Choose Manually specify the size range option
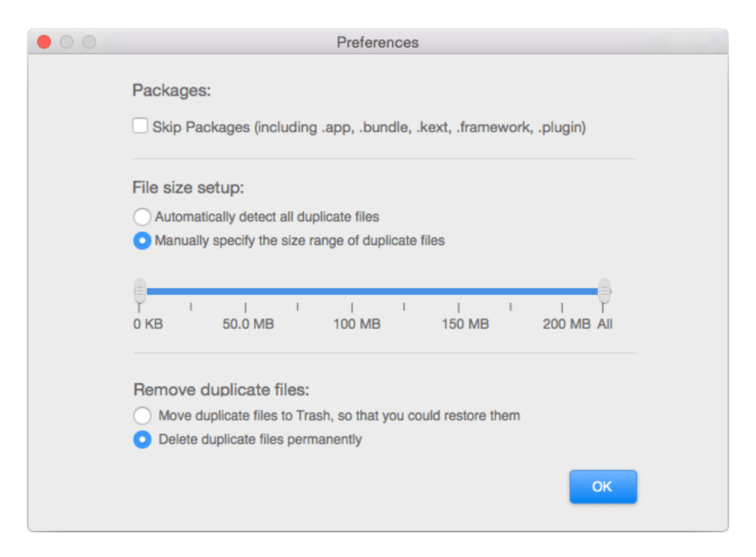756x557 pixels. pyautogui.click(x=142, y=241)
